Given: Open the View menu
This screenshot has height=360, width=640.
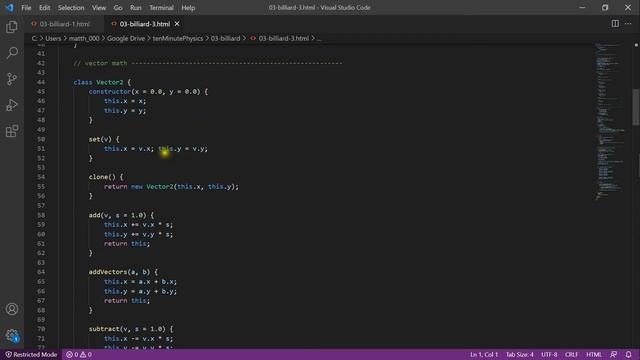Looking at the screenshot, I should (99, 8).
